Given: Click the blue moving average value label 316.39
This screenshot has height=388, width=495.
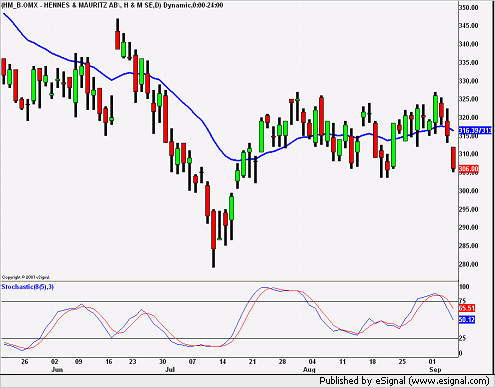Looking at the screenshot, I should point(475,130).
